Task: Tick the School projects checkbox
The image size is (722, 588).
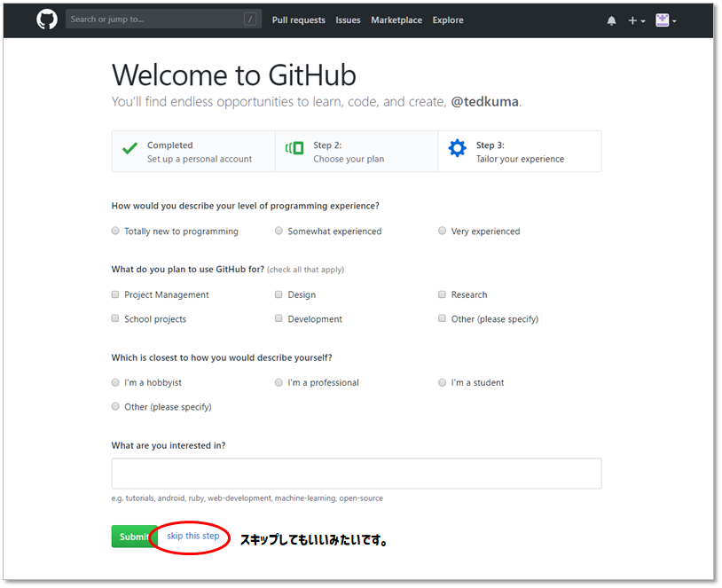Action: 115,318
